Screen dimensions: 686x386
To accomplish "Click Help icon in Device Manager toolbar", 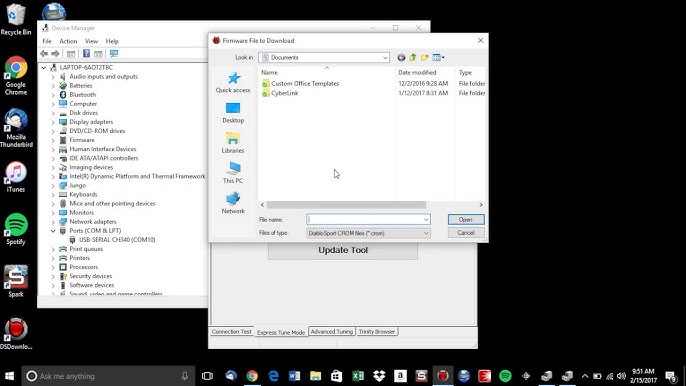I will 86,53.
